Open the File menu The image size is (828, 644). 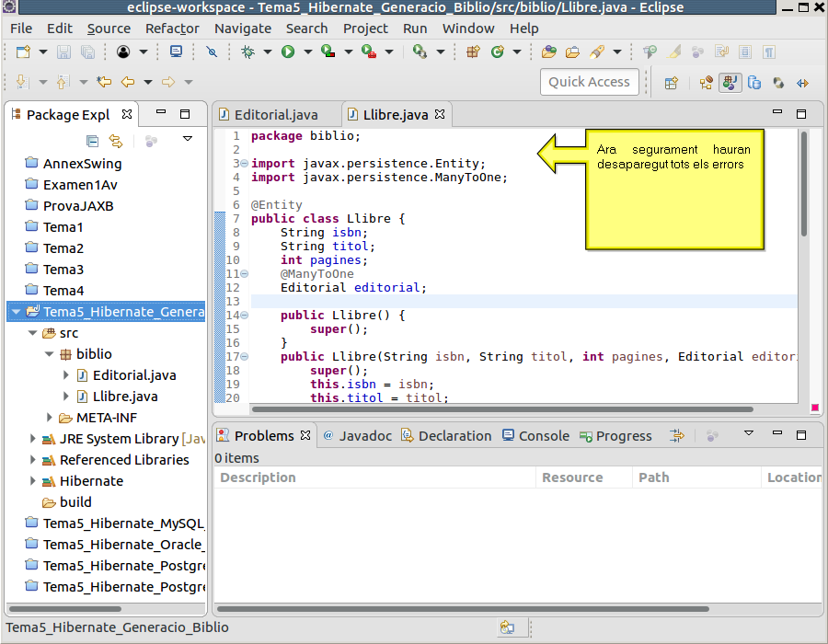coord(21,29)
